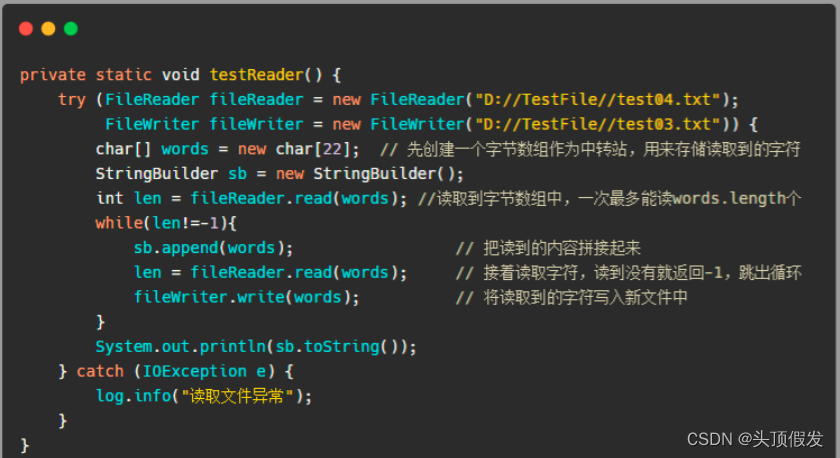Click the red close dot
This screenshot has width=840, height=458.
coord(26,29)
